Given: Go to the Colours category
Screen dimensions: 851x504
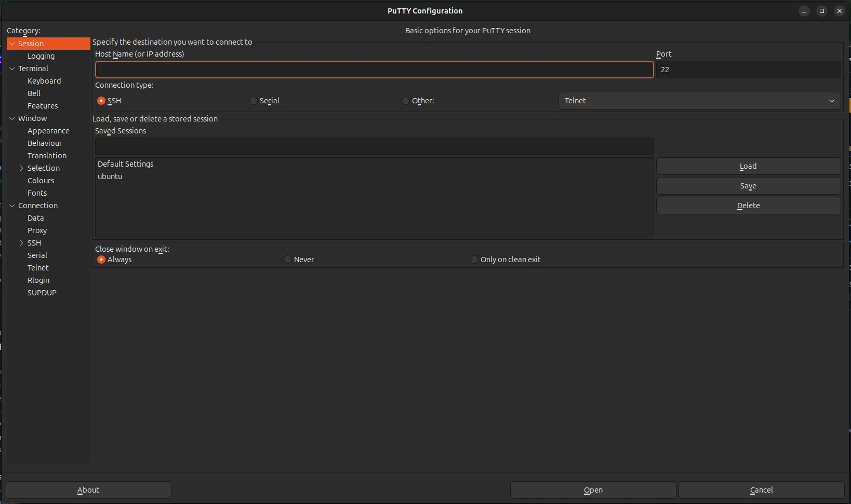Looking at the screenshot, I should pyautogui.click(x=41, y=181).
